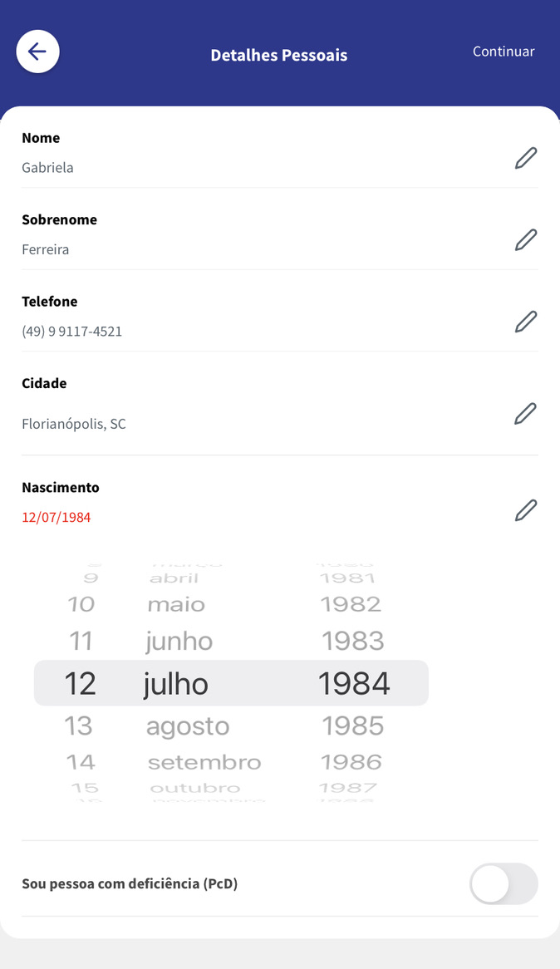Enable the PcD disability toggle
The width and height of the screenshot is (560, 969).
click(x=504, y=883)
